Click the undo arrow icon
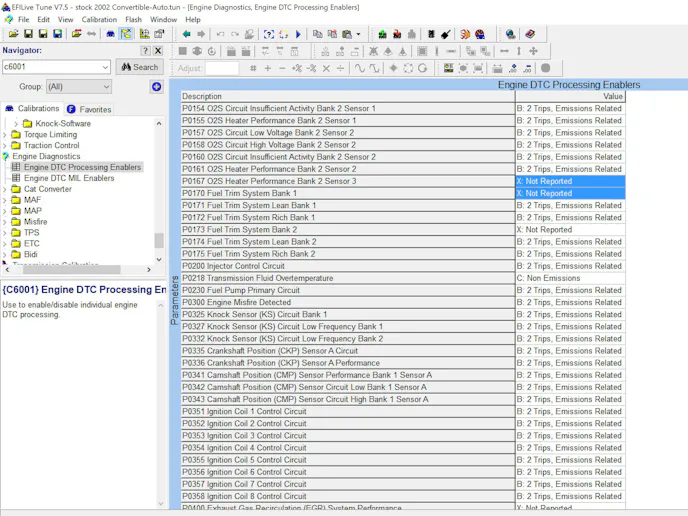Image resolution: width=688 pixels, height=516 pixels. 221,34
